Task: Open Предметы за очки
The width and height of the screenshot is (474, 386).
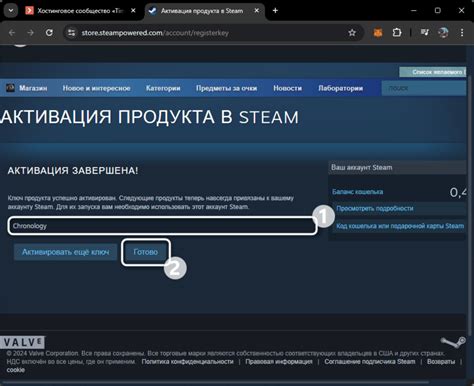Action: [226, 88]
